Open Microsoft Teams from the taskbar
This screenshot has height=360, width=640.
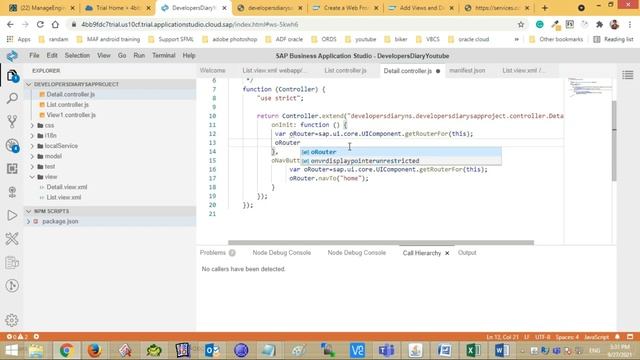[386, 350]
